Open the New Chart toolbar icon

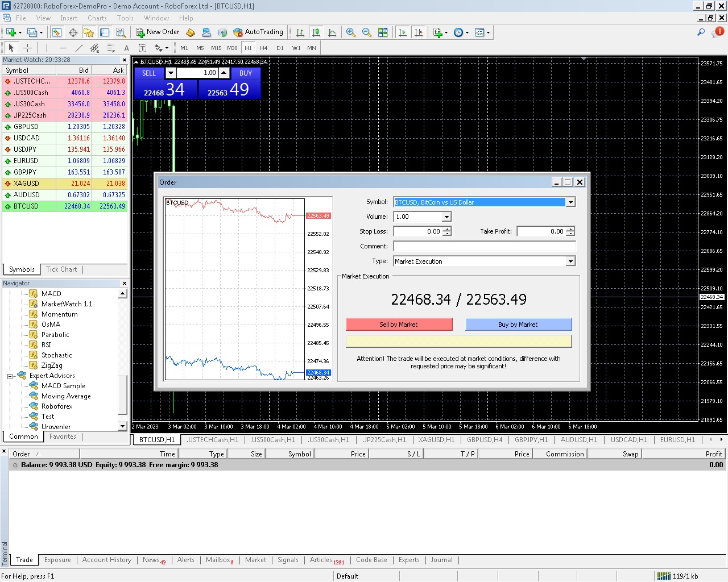click(x=11, y=32)
